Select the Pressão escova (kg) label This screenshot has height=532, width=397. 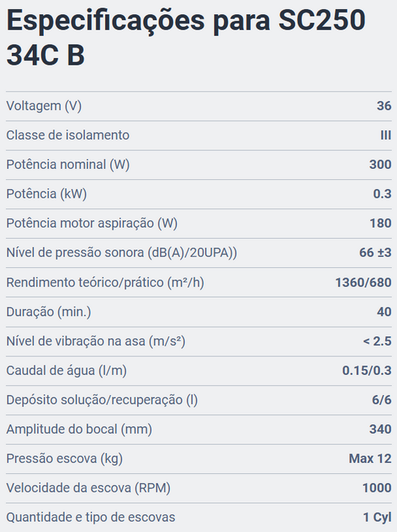64,459
